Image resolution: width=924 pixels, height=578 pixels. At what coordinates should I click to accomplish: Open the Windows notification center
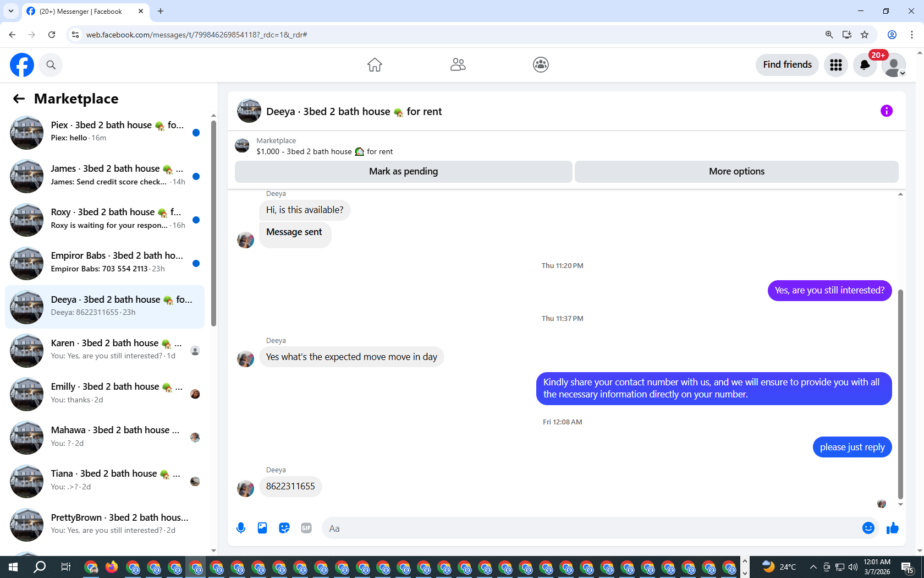908,567
